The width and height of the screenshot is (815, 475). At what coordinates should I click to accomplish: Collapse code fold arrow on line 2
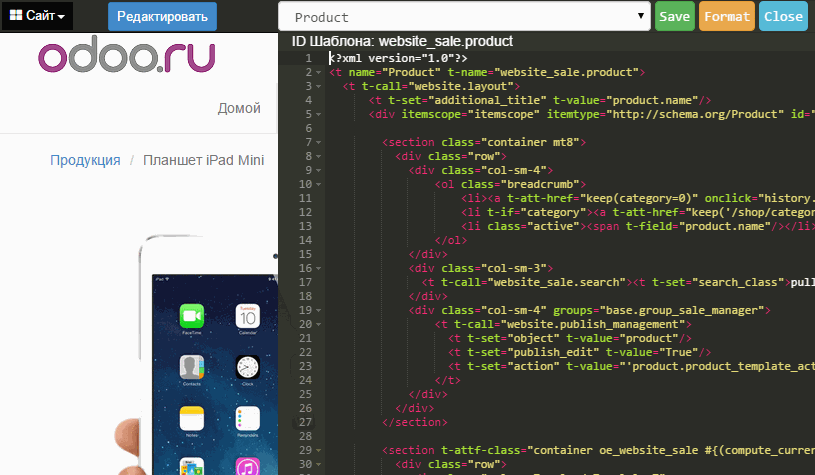(x=318, y=73)
